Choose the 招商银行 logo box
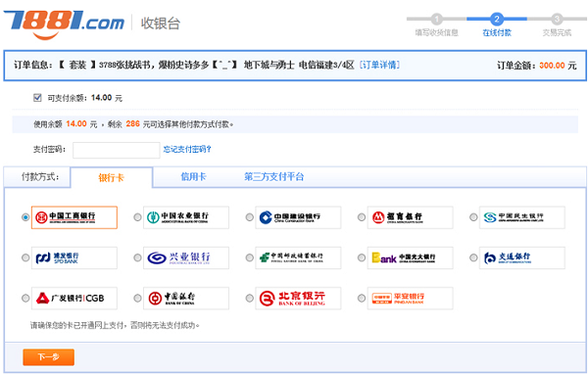 pyautogui.click(x=411, y=217)
